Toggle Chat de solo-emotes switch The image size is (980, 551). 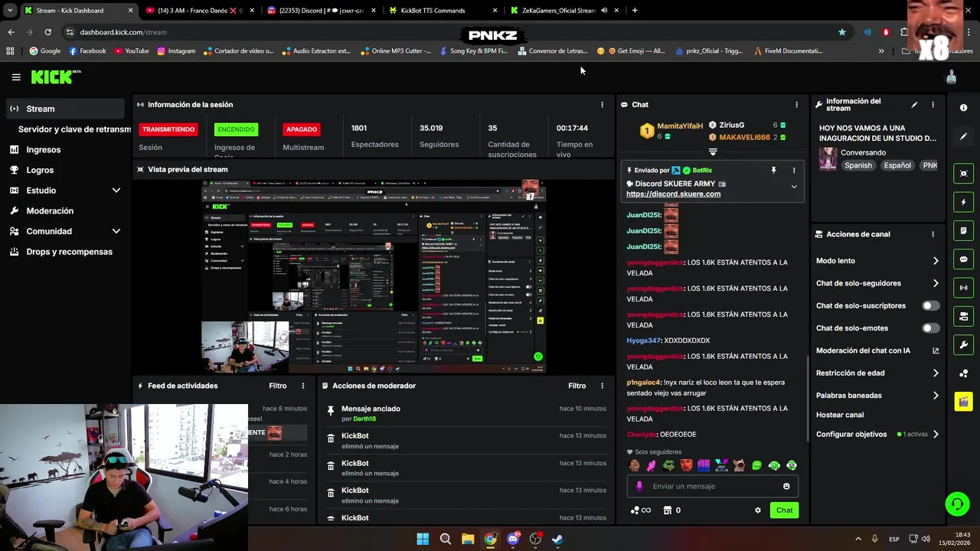pos(930,328)
